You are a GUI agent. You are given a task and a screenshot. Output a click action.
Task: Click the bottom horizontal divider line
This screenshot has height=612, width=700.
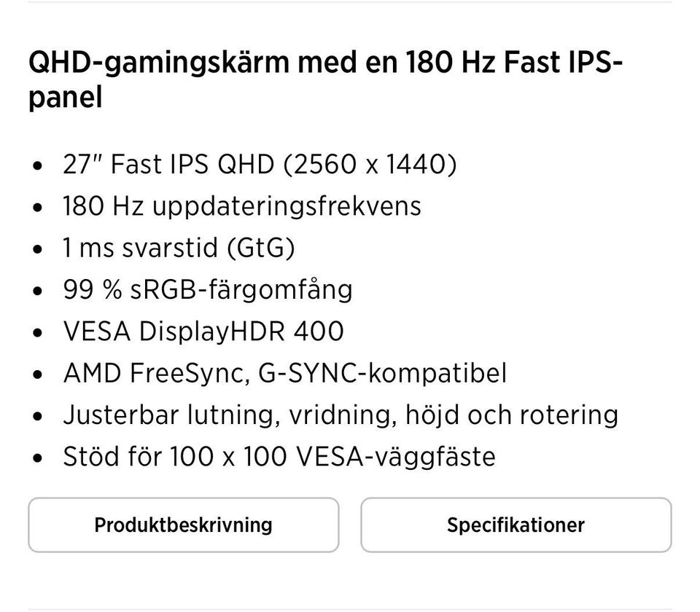point(350,609)
